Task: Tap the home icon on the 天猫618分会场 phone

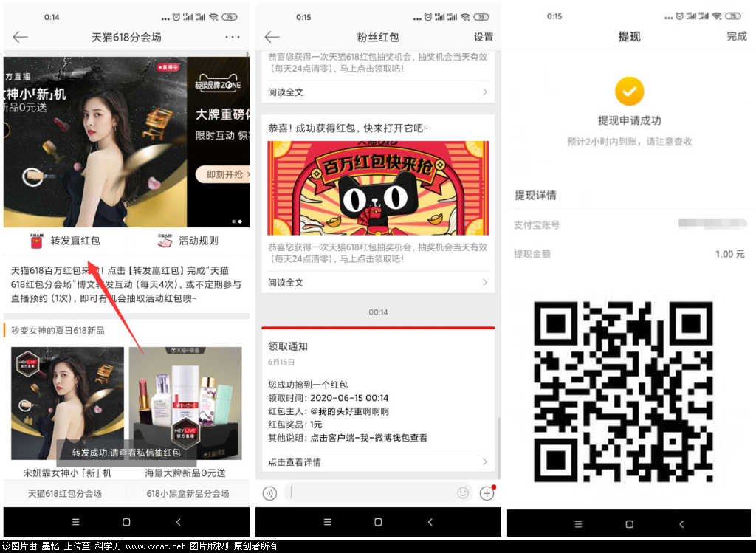Action: click(126, 522)
